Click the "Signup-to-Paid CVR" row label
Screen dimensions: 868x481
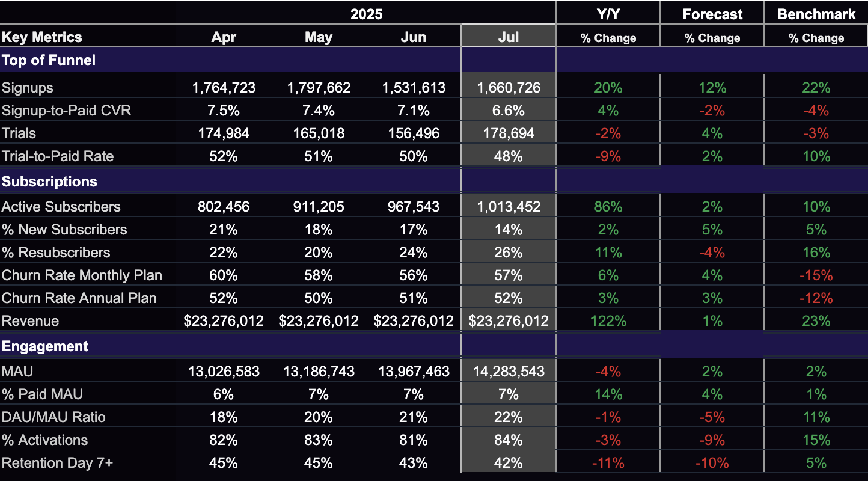pyautogui.click(x=67, y=111)
